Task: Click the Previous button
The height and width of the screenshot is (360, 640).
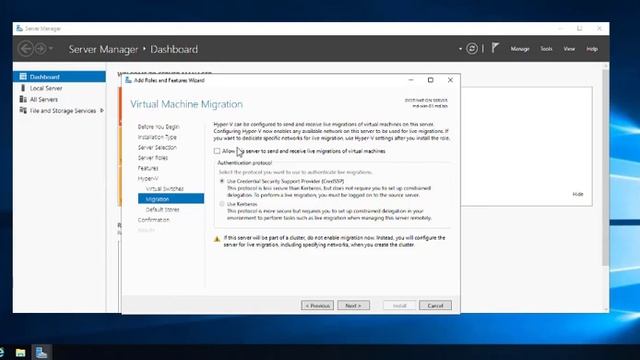Action: (317, 306)
